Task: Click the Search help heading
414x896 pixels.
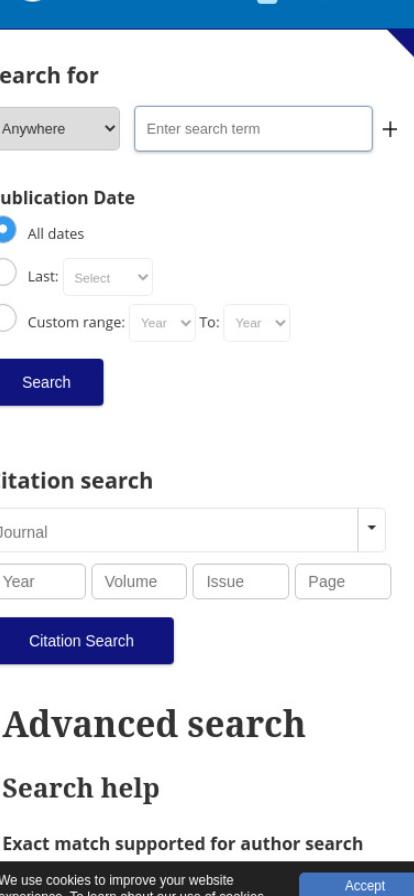Action: pos(81,789)
